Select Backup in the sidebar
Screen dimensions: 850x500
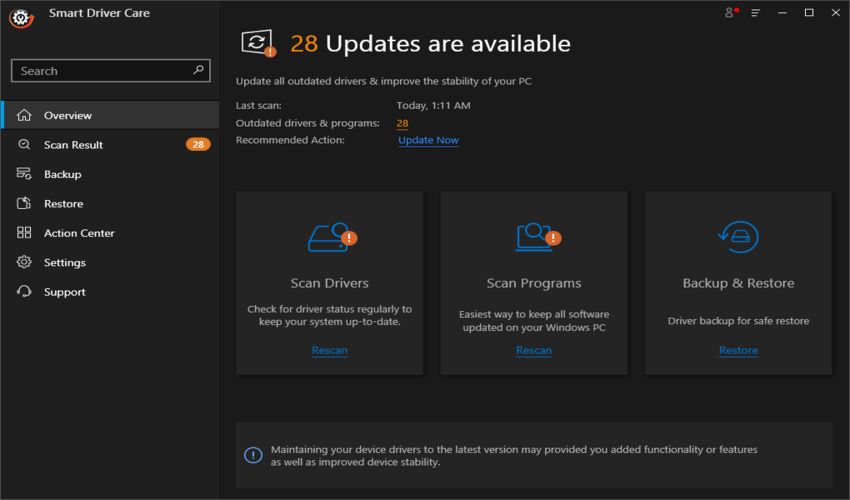pos(111,174)
